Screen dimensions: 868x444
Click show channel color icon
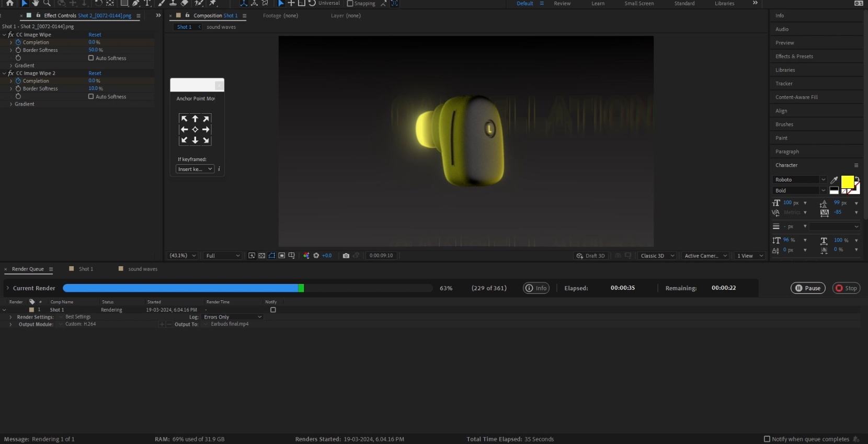click(x=306, y=256)
